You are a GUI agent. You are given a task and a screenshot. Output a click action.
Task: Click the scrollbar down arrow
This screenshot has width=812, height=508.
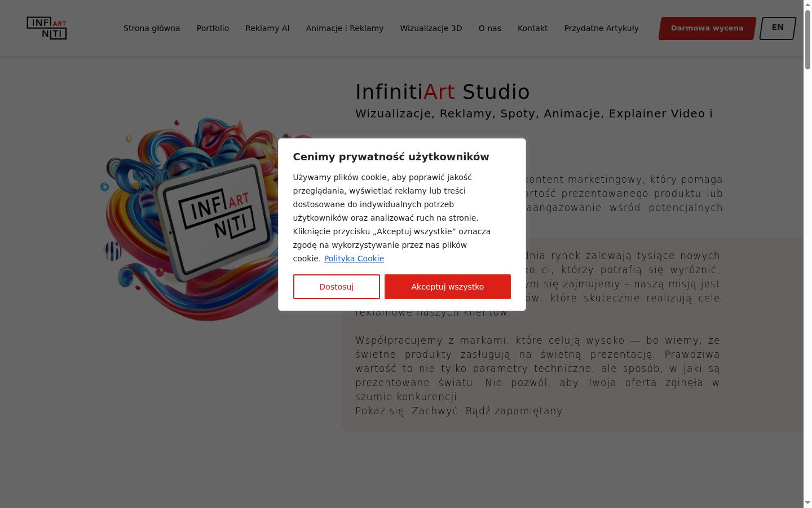(807, 503)
